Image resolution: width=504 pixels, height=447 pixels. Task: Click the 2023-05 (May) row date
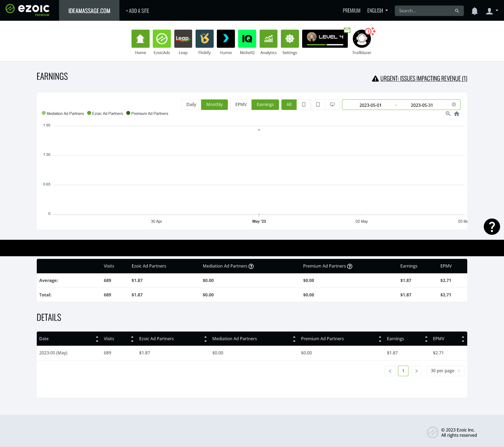(53, 353)
